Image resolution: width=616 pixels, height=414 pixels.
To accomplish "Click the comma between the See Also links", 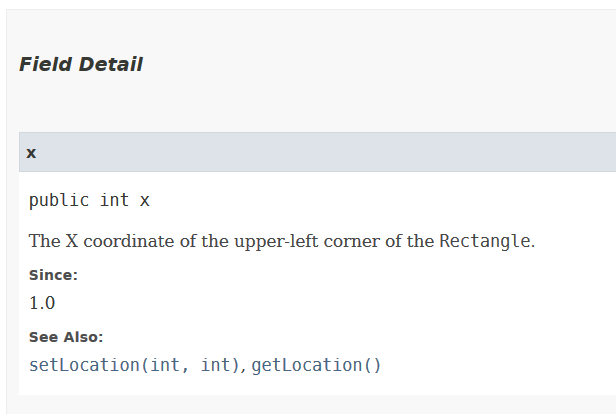I will coord(245,367).
